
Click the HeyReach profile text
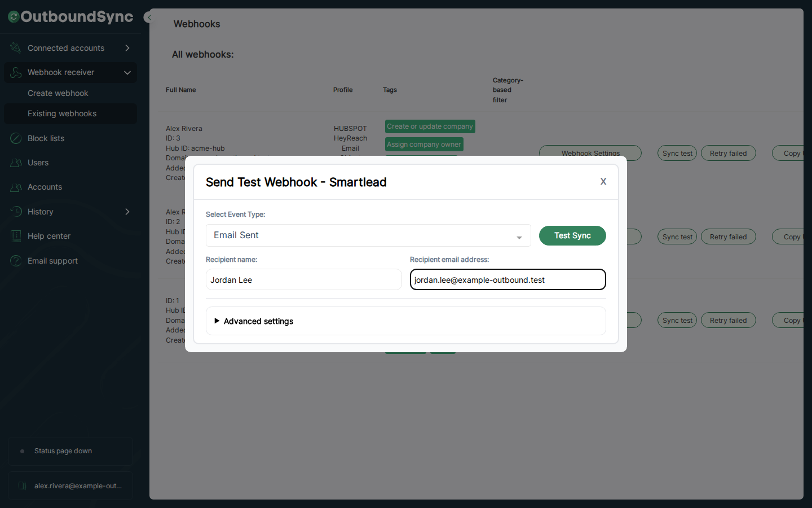point(350,138)
